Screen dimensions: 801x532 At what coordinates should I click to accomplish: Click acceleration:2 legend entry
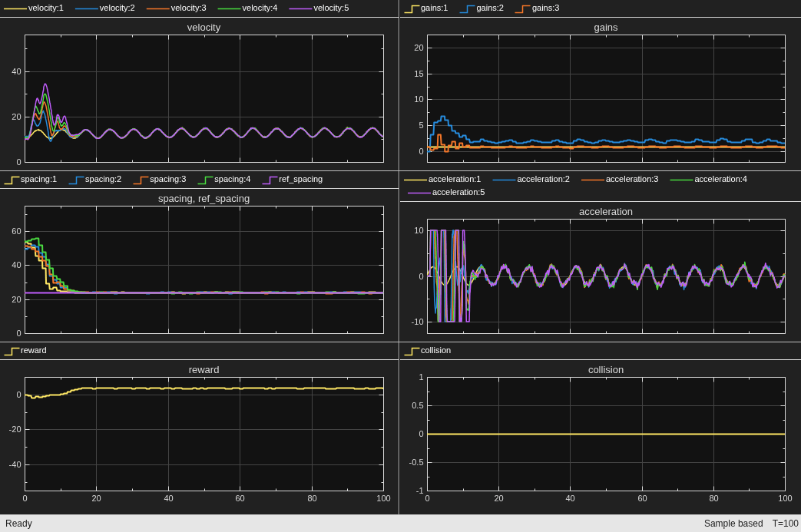click(x=531, y=179)
